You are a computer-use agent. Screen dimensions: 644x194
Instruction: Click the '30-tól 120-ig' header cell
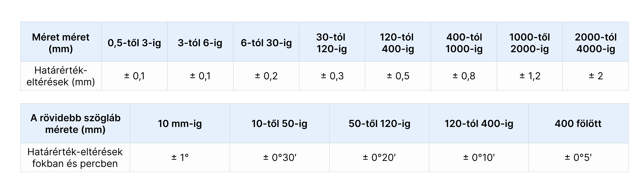click(332, 42)
